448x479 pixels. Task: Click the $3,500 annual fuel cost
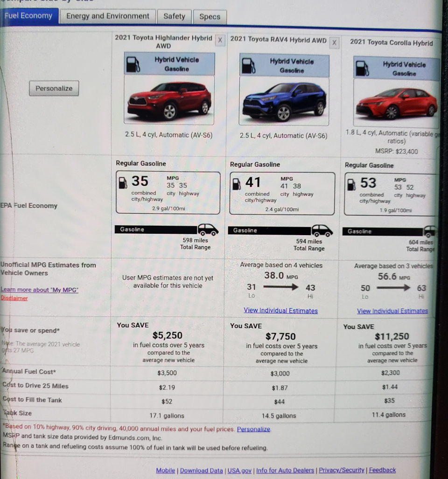[x=167, y=373]
